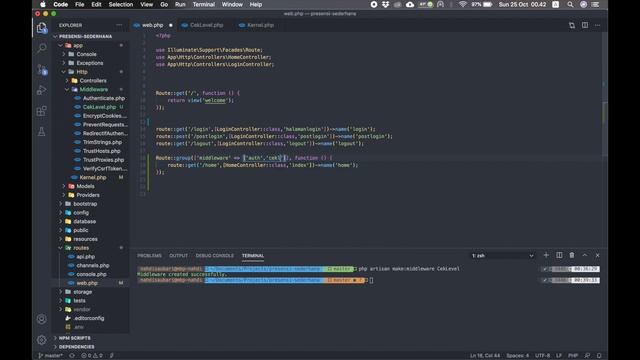Change encoding via UTF-8 indicator
Image resolution: width=640 pixels, height=360 pixels.
click(542, 356)
